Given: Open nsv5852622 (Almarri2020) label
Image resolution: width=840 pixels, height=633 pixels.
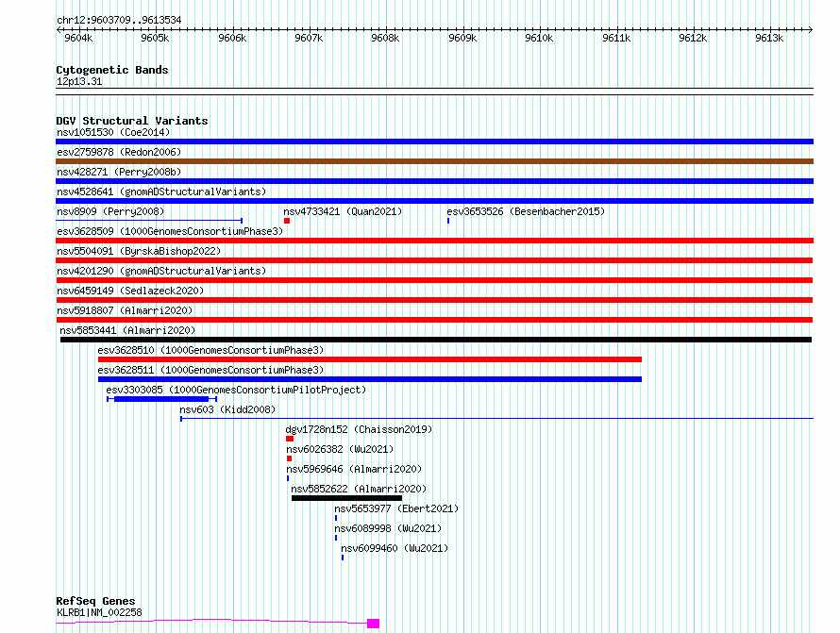Looking at the screenshot, I should [x=359, y=489].
